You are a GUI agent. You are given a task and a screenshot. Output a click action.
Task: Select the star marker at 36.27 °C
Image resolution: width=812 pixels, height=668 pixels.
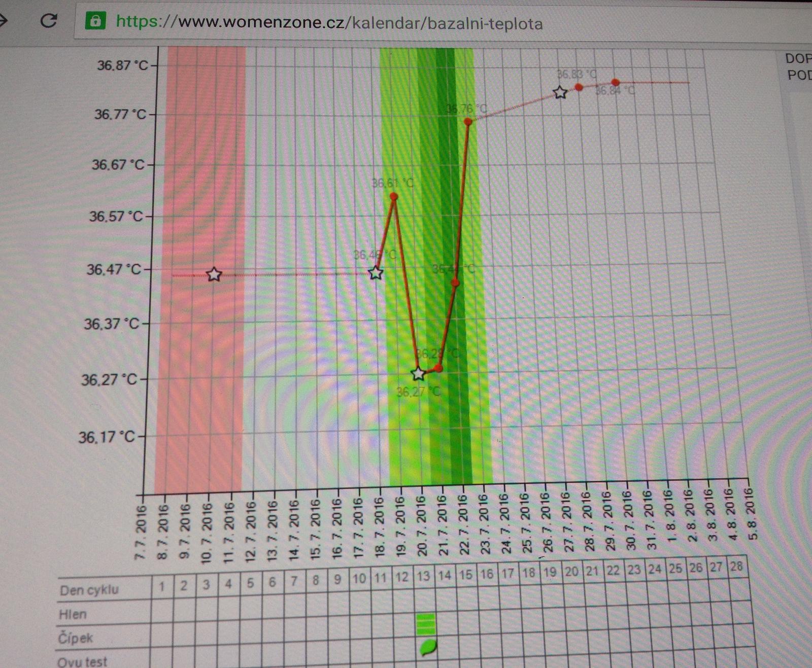(418, 374)
